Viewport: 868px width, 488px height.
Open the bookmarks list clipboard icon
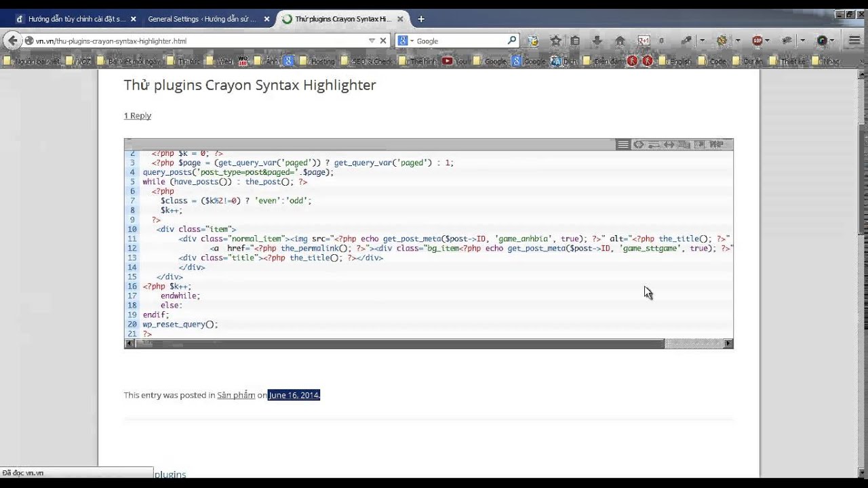[x=575, y=41]
